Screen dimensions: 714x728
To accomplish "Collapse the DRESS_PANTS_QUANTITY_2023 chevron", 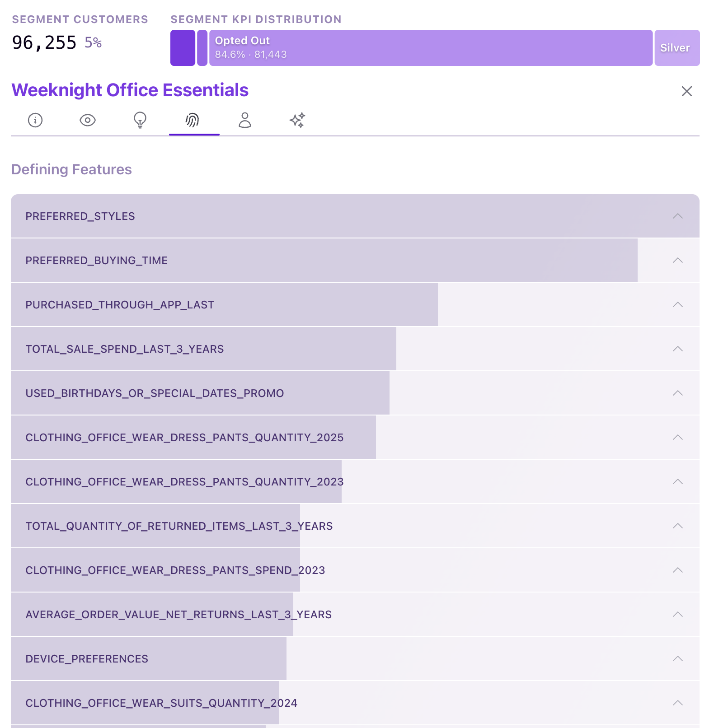I will pyautogui.click(x=678, y=481).
